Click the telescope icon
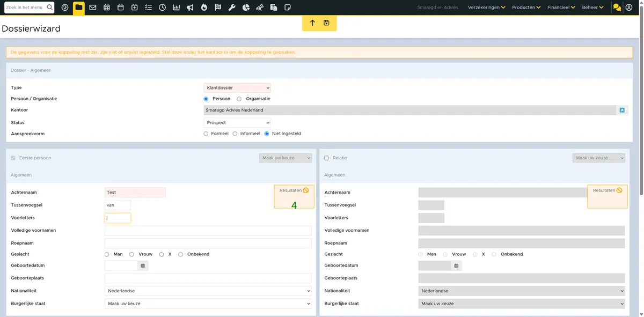 tap(260, 8)
